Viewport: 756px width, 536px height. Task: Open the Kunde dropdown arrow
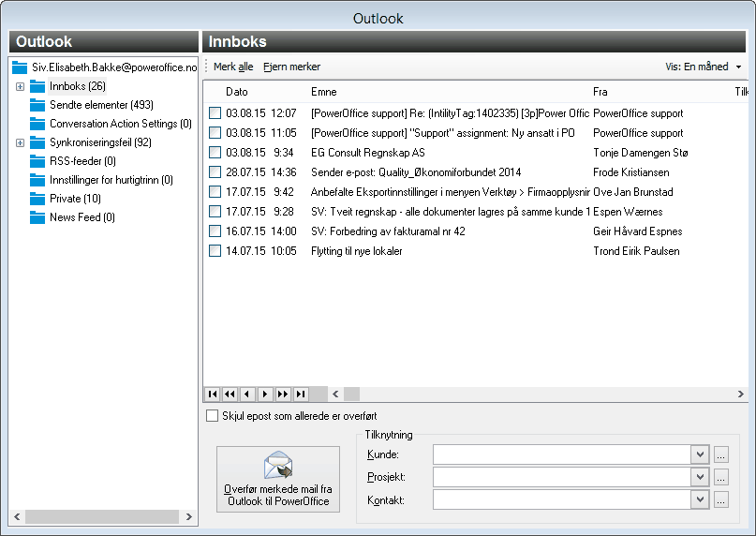(x=700, y=454)
